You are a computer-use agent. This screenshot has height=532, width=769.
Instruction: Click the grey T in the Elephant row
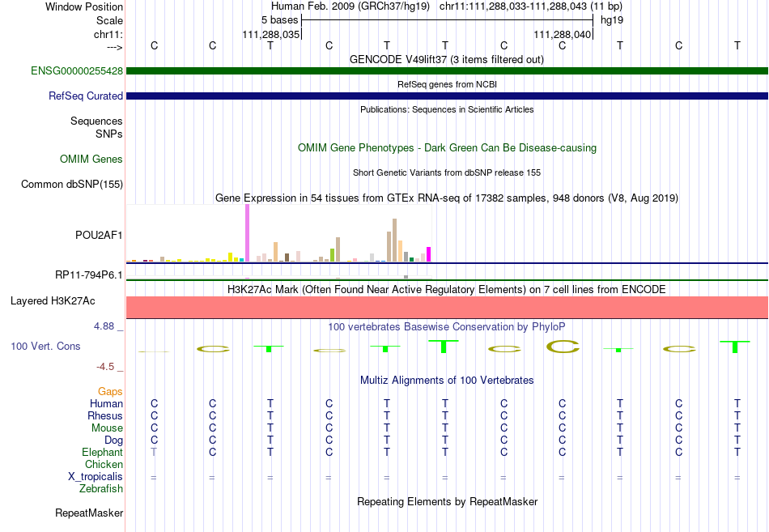154,452
